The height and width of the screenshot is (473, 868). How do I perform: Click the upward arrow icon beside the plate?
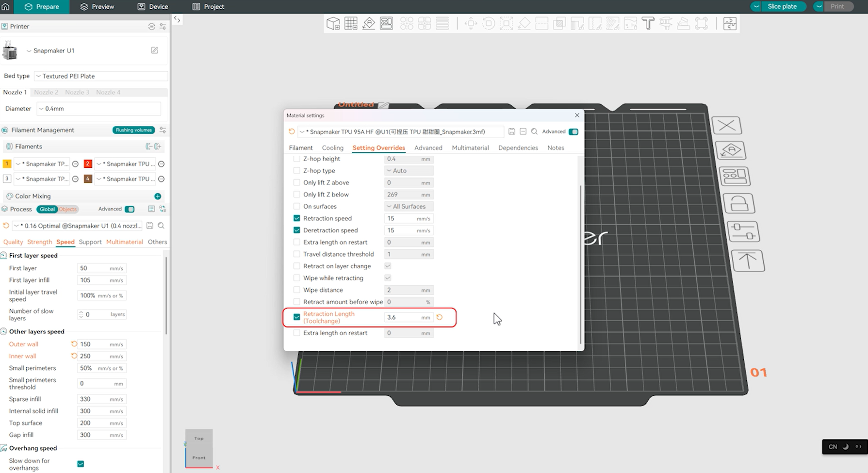pos(748,261)
